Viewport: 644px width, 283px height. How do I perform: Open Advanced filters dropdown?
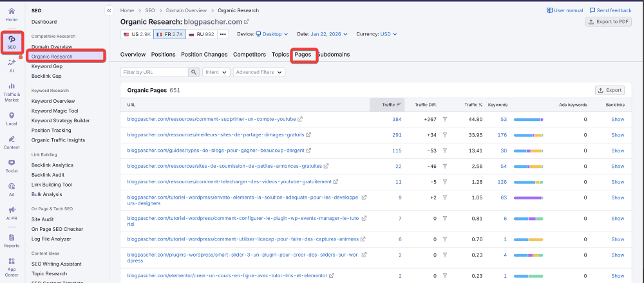click(x=258, y=72)
